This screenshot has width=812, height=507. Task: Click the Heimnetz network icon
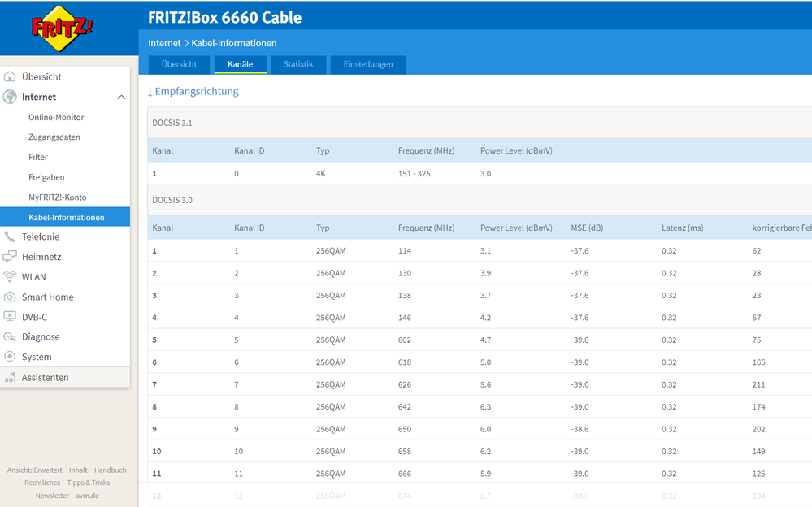click(x=10, y=257)
